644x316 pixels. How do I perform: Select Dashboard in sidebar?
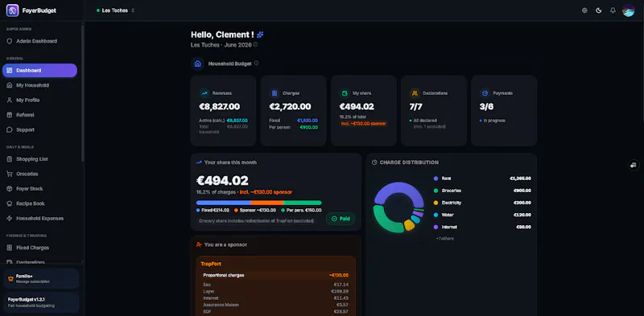[x=39, y=70]
